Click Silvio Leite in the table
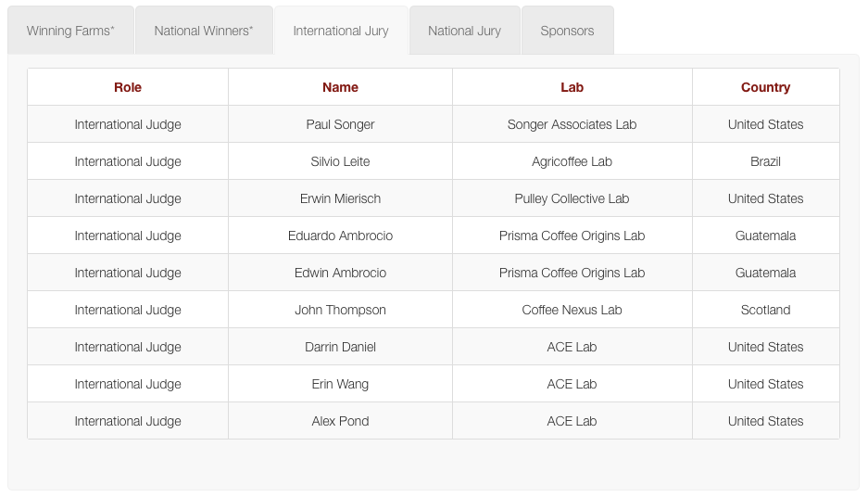 [x=341, y=161]
